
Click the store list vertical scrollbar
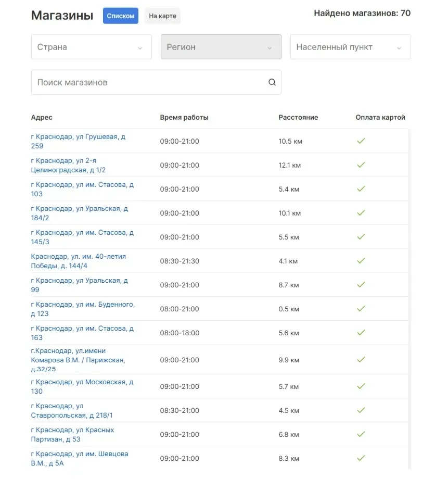(409, 299)
